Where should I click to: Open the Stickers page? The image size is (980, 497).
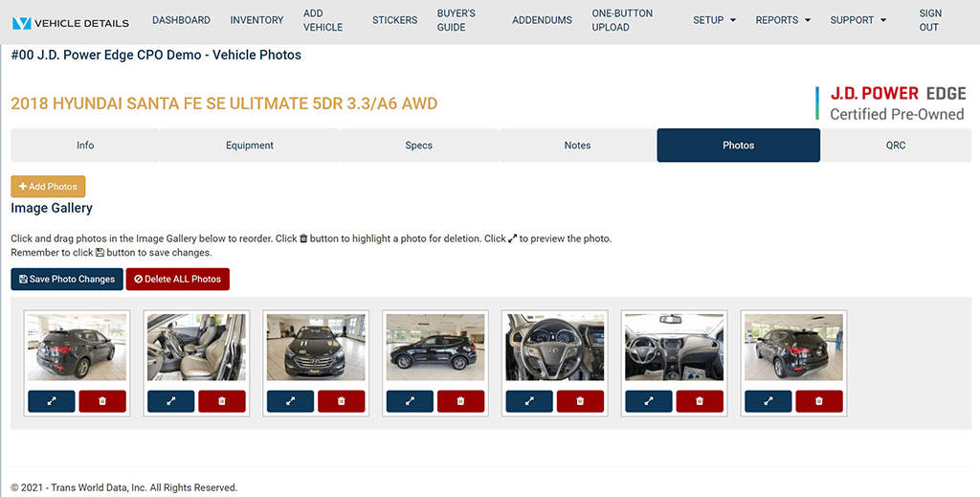pyautogui.click(x=395, y=20)
